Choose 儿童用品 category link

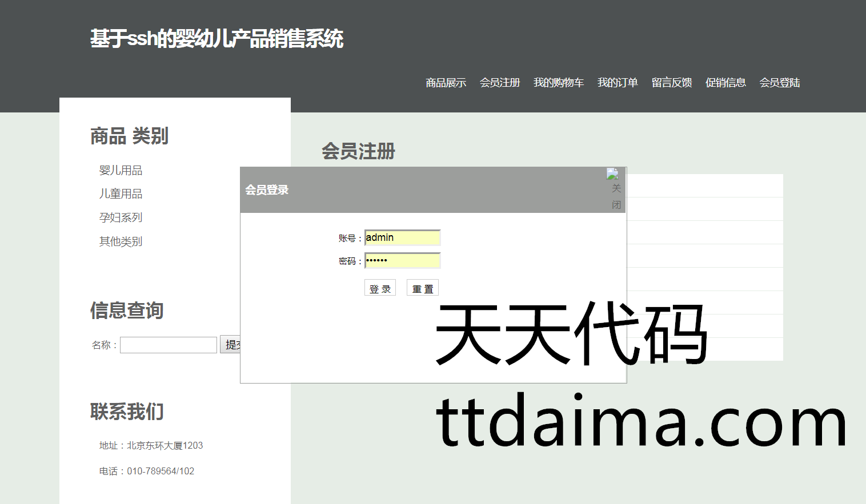tap(121, 194)
